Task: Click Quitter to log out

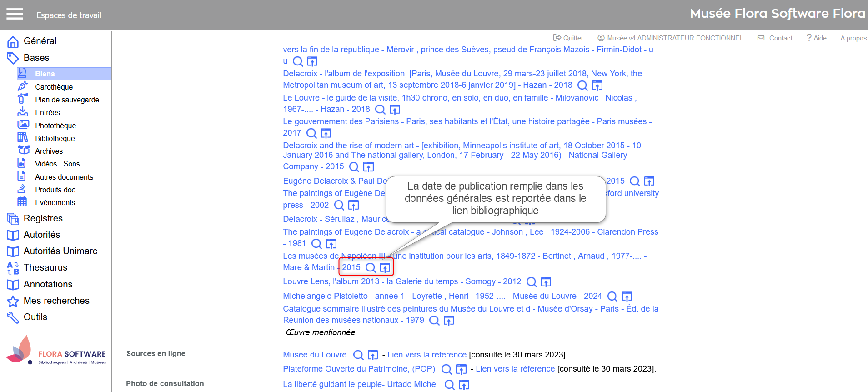Action: pos(568,38)
